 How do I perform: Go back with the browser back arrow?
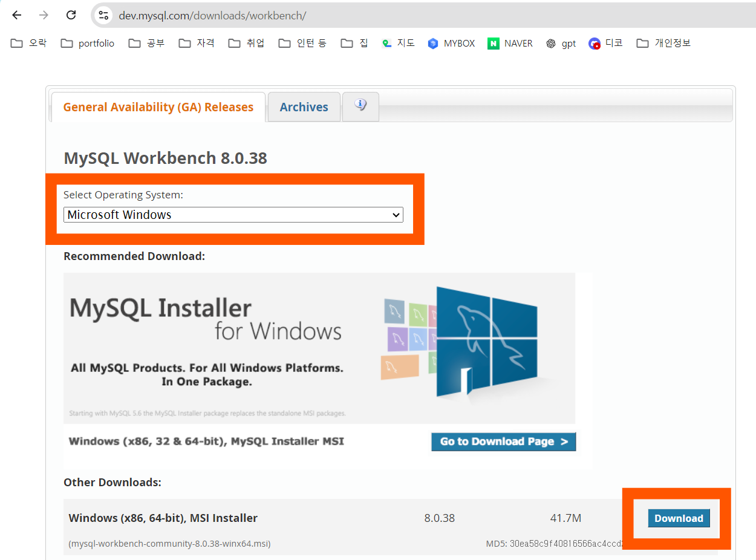[x=16, y=15]
